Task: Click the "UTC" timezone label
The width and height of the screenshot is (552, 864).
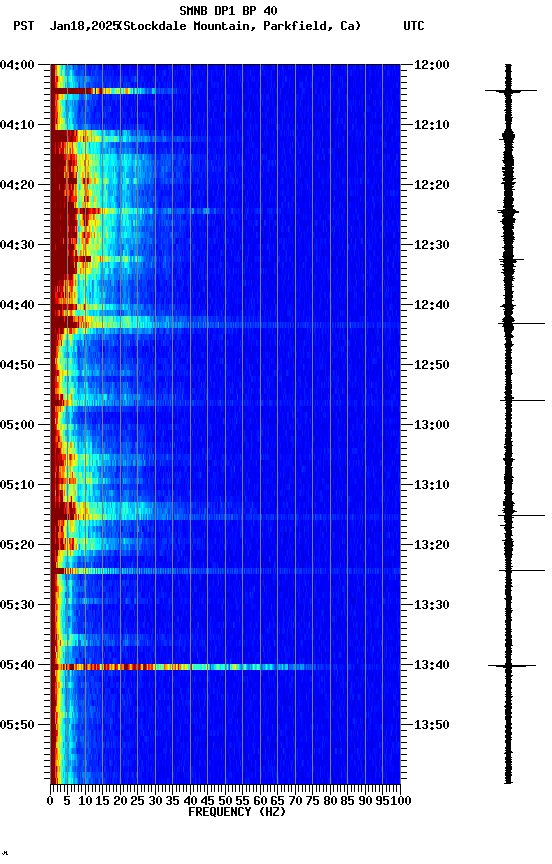Action: point(414,26)
